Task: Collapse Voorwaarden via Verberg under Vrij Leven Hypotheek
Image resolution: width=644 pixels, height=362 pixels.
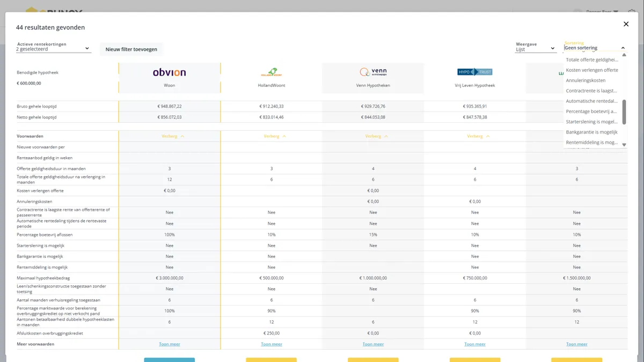Action: (478, 136)
